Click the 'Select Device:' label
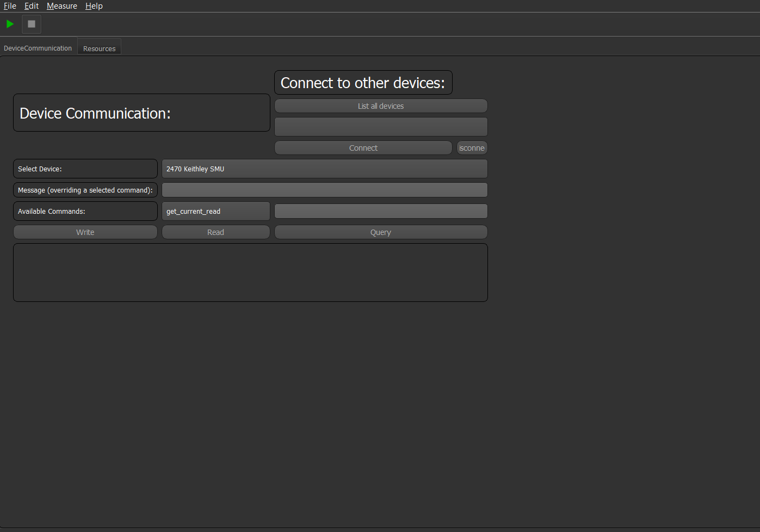760x532 pixels. pyautogui.click(x=85, y=169)
